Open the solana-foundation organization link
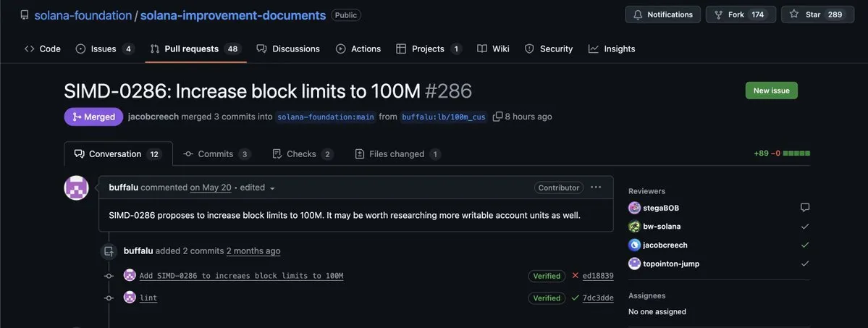 point(83,15)
